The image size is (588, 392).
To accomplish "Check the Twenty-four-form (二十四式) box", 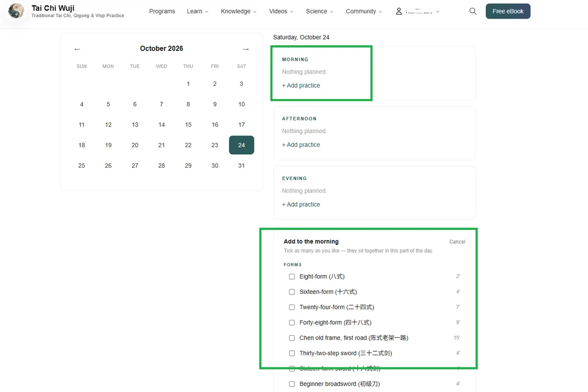I will [292, 307].
